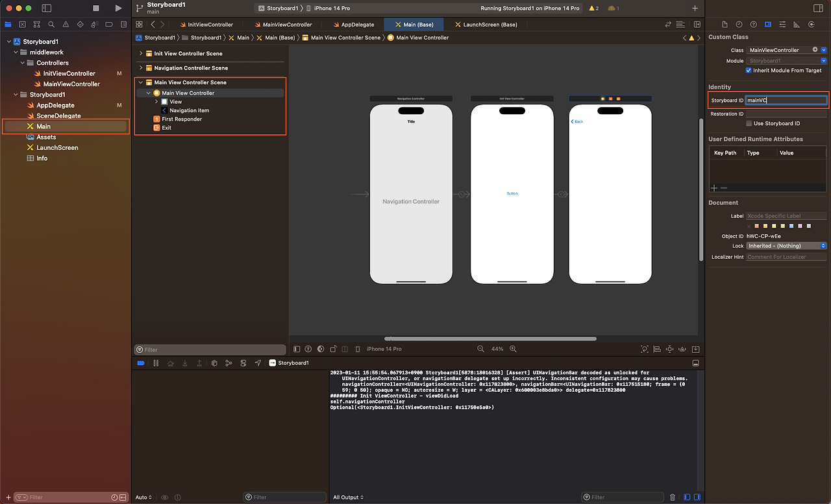This screenshot has height=504, width=831.
Task: Pause the running app with Pause button
Action: 156,363
